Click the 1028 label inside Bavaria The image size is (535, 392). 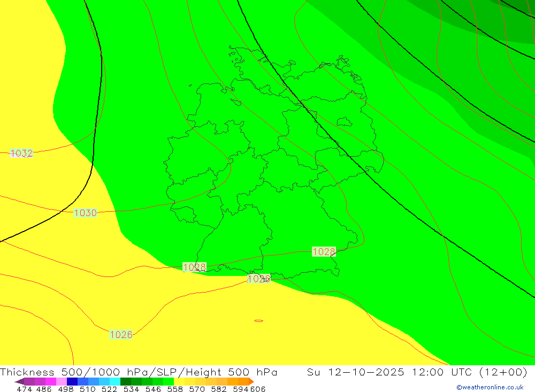click(324, 252)
